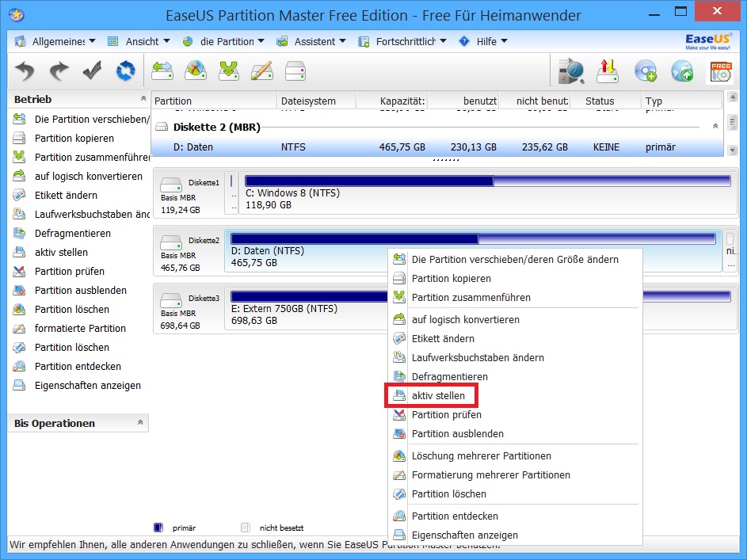747x560 pixels.
Task: Click the Status column header
Action: click(x=606, y=101)
